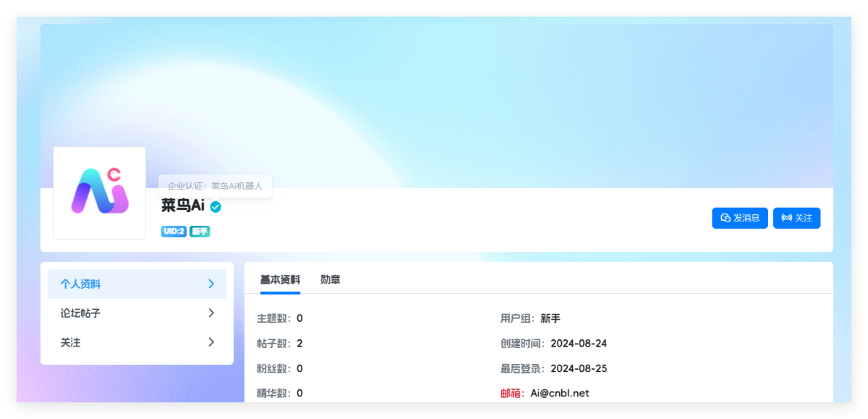Click the 精华数: 0 entry
Screen dimensions: 868x419
coord(280,394)
